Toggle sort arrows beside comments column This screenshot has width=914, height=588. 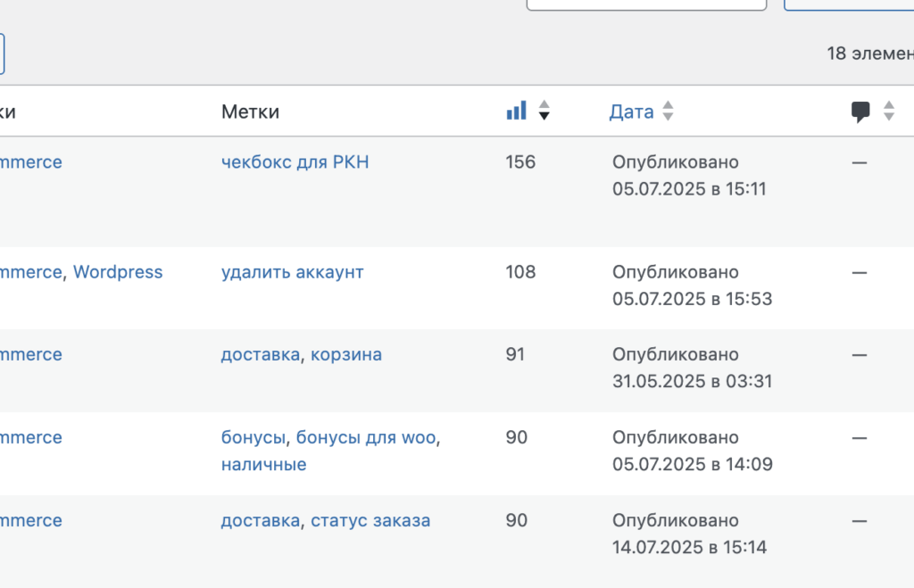[889, 111]
